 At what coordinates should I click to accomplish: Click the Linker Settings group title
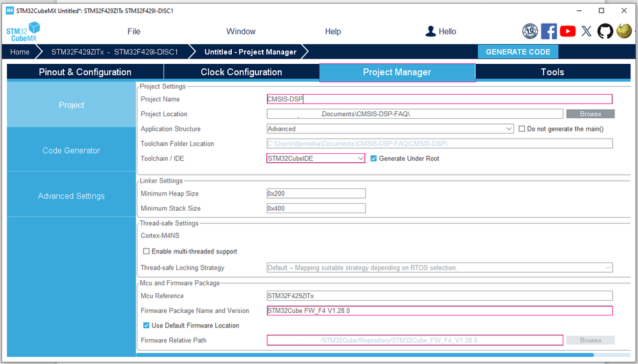tap(161, 181)
